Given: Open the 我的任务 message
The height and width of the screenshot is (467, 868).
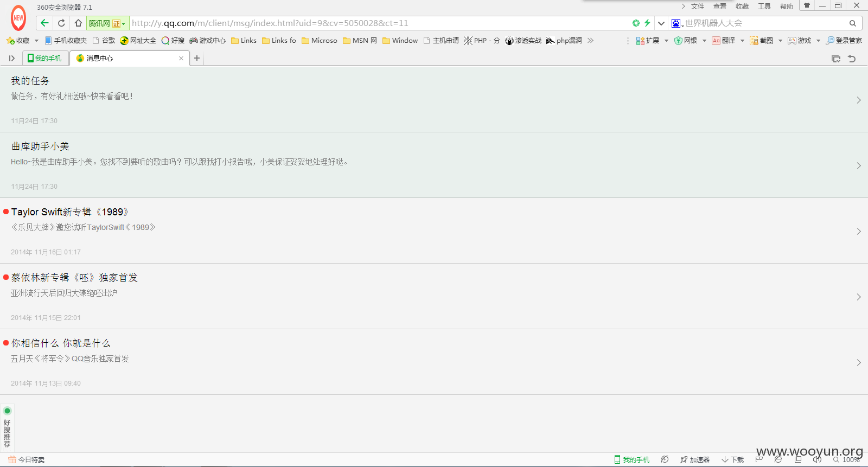Looking at the screenshot, I should click(x=434, y=99).
